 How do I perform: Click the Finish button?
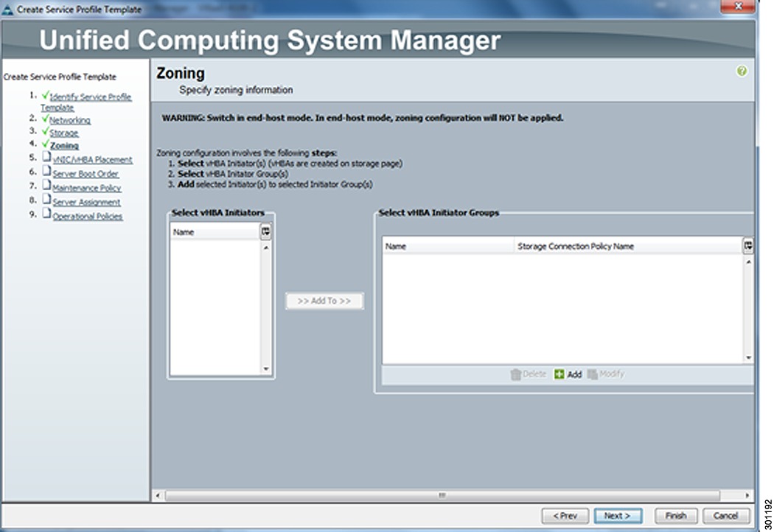click(676, 516)
